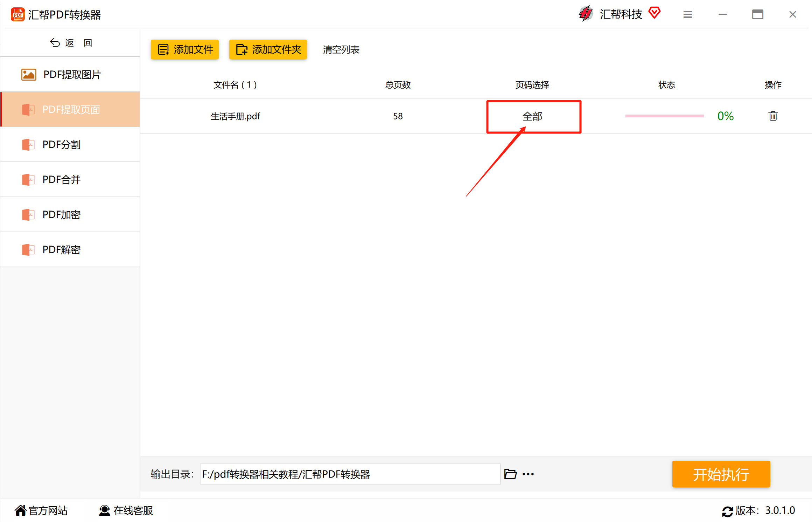Click the three-dots browse directory icon
812x522 pixels.
click(x=528, y=474)
